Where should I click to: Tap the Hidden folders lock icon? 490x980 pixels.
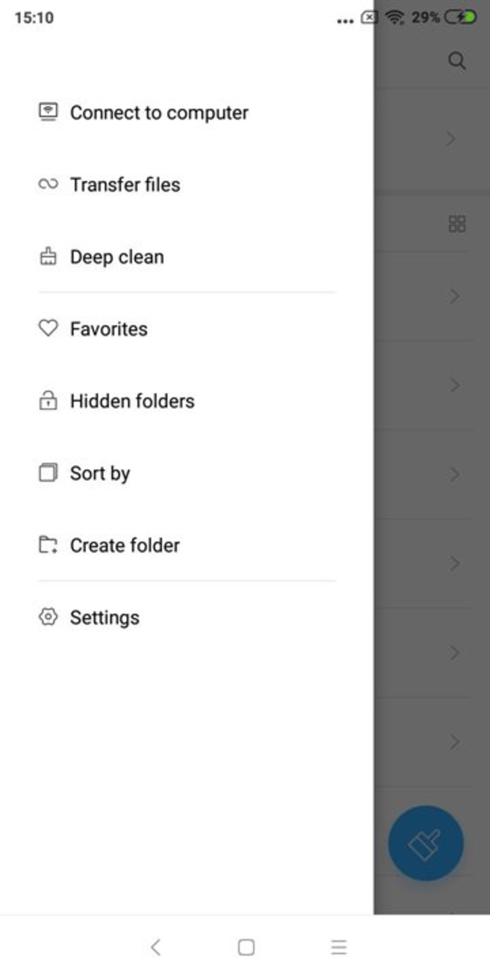pyautogui.click(x=48, y=401)
